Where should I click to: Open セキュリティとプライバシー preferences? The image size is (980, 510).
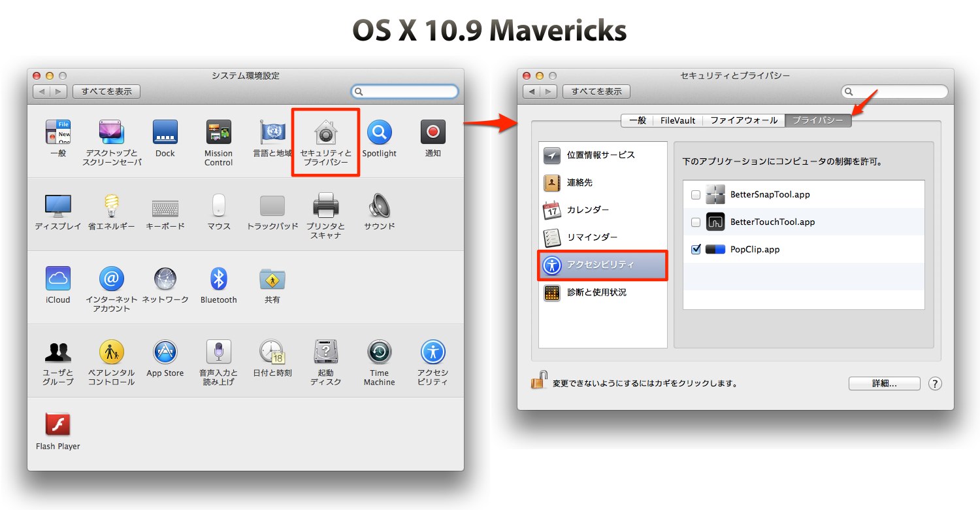pos(325,133)
